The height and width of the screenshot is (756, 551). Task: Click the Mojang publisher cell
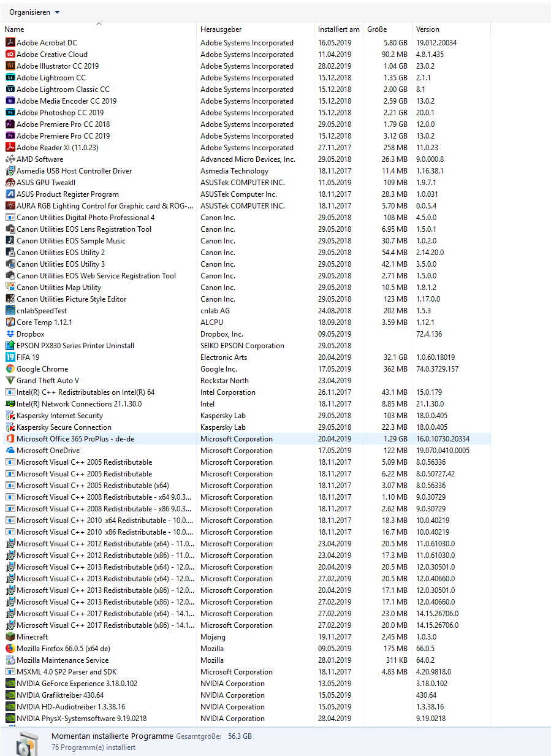coord(212,637)
